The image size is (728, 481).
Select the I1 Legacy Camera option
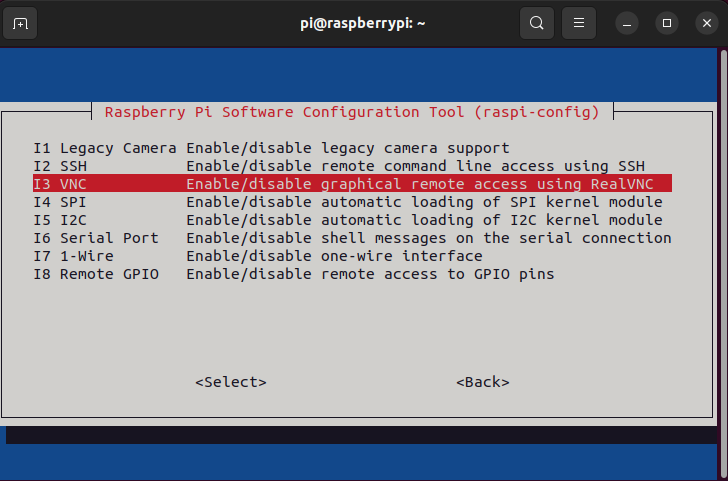pyautogui.click(x=105, y=148)
